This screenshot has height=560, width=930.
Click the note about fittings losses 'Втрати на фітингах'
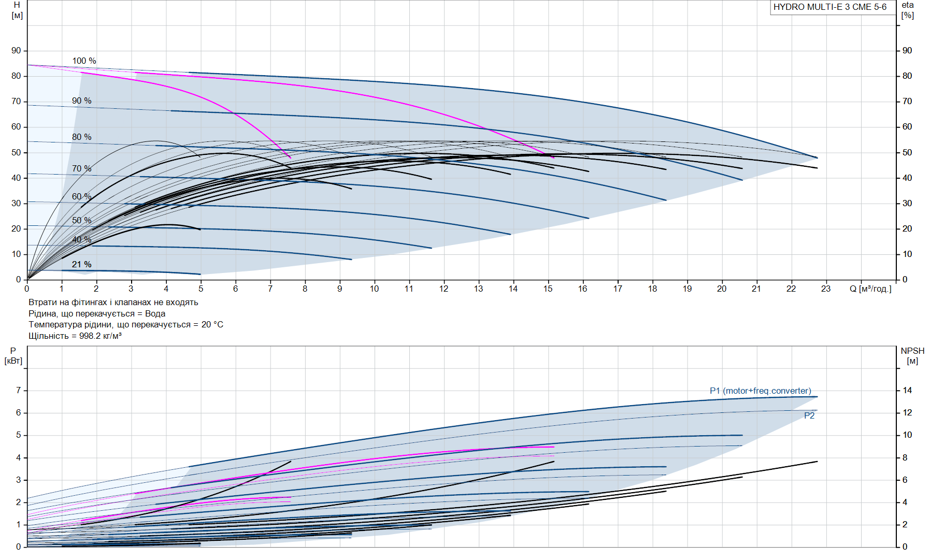tap(113, 302)
